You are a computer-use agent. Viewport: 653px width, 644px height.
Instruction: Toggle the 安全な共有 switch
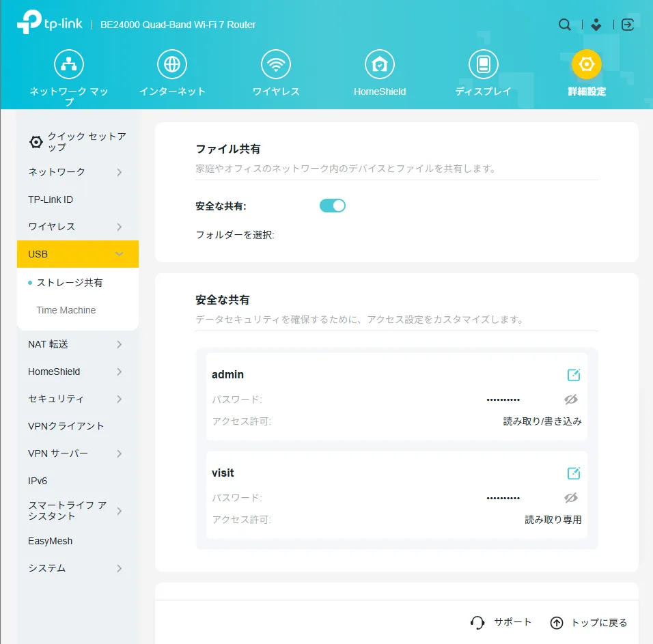[x=333, y=206]
